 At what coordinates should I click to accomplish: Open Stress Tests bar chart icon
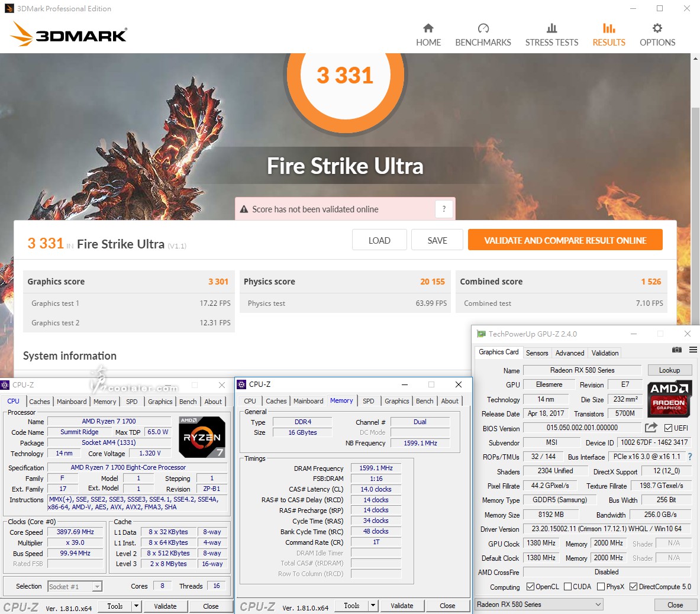[x=552, y=28]
